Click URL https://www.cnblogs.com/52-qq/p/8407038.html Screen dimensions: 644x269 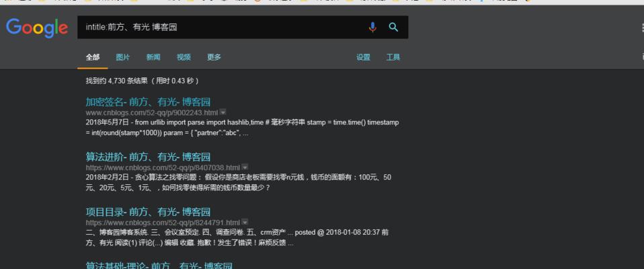pyautogui.click(x=163, y=167)
